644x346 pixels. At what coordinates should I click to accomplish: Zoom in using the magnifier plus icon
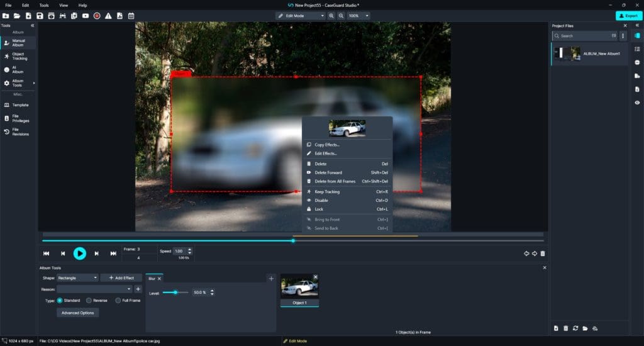[x=331, y=16]
